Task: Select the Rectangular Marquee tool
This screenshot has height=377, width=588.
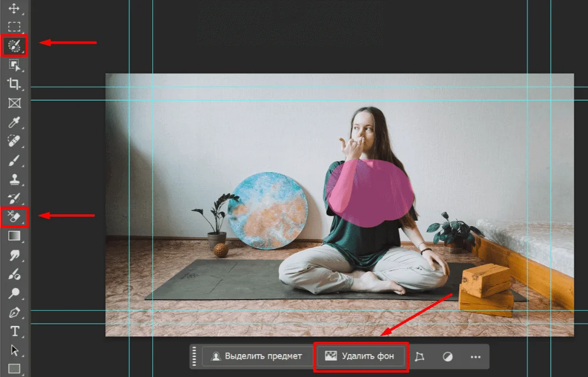Action: pyautogui.click(x=14, y=27)
